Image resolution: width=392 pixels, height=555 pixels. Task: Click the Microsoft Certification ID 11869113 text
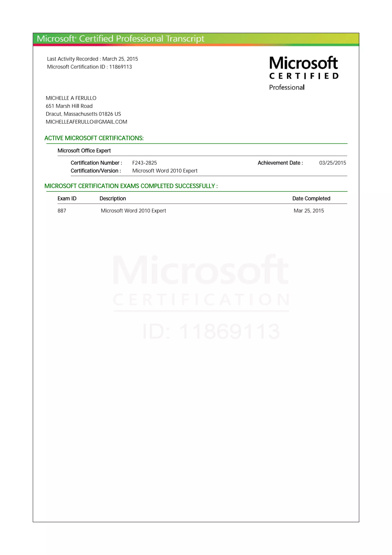[89, 67]
